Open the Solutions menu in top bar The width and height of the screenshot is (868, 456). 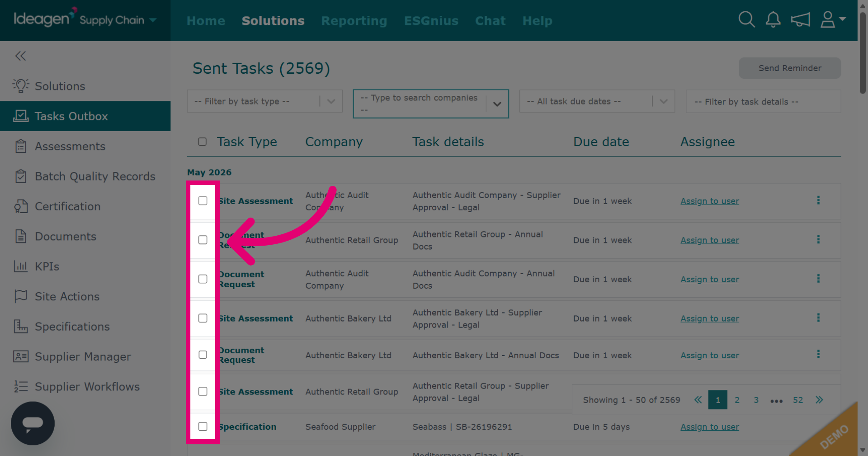click(273, 21)
